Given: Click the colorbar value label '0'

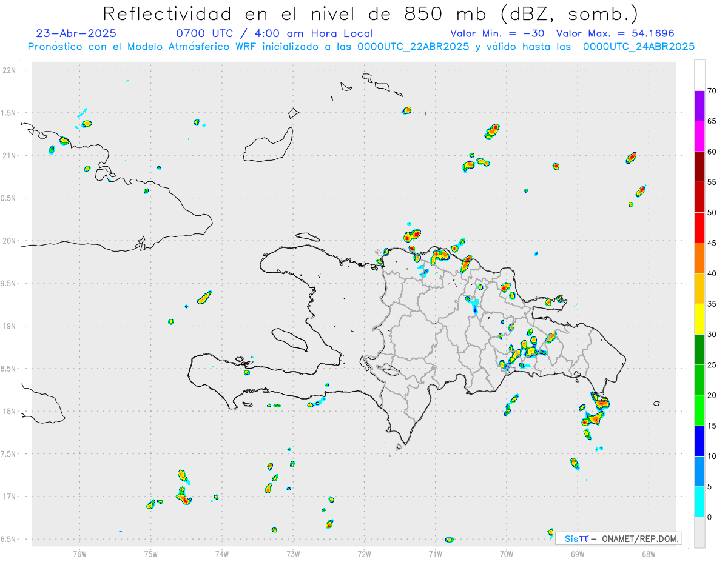Looking at the screenshot, I should pos(710,517).
